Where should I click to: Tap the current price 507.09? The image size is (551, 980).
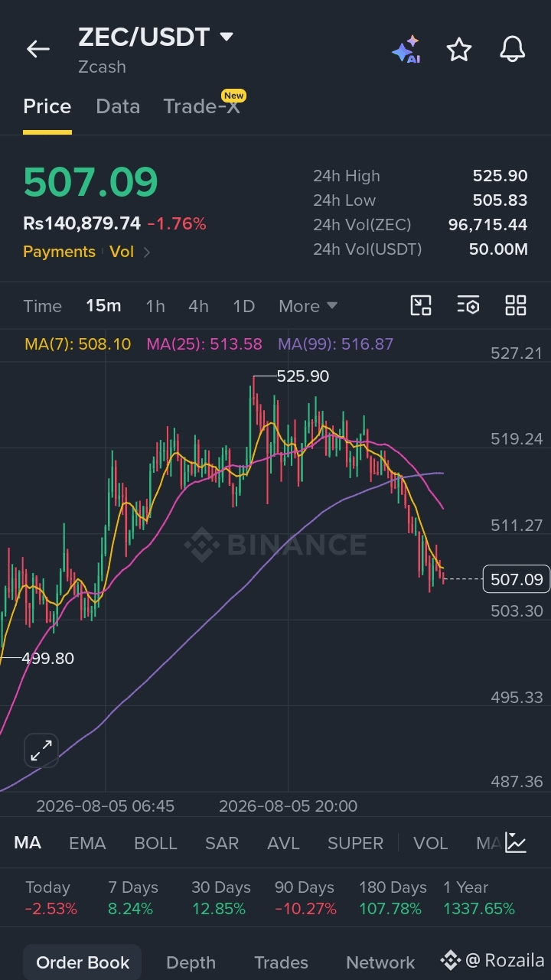(x=90, y=182)
